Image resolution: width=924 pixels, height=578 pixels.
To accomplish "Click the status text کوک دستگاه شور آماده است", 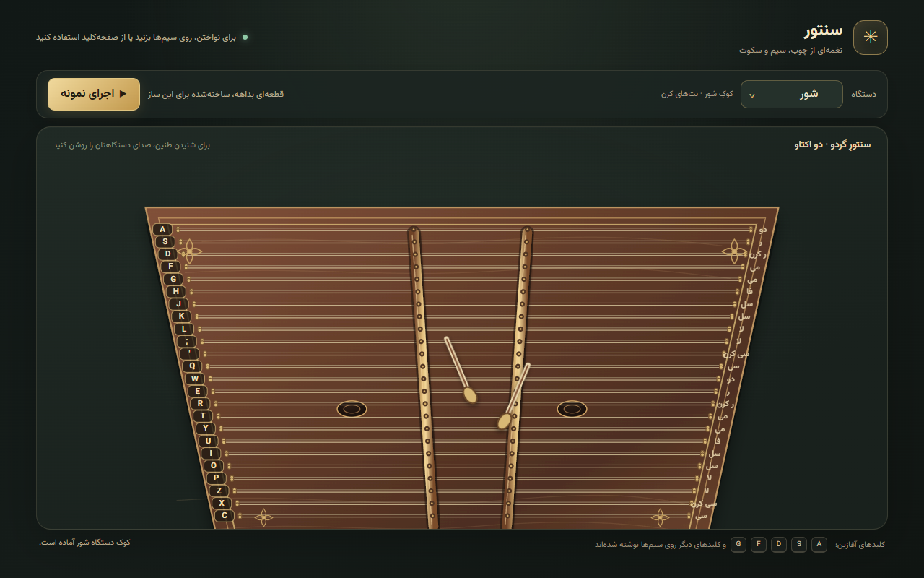I will (x=85, y=543).
